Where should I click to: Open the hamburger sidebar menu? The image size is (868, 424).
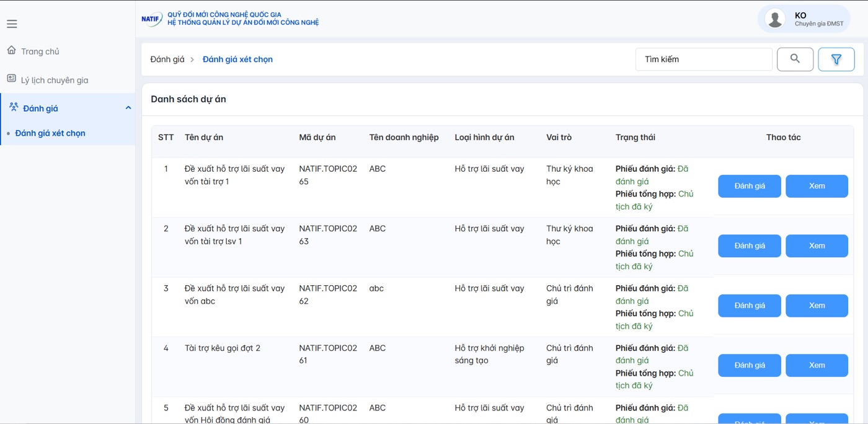(12, 24)
